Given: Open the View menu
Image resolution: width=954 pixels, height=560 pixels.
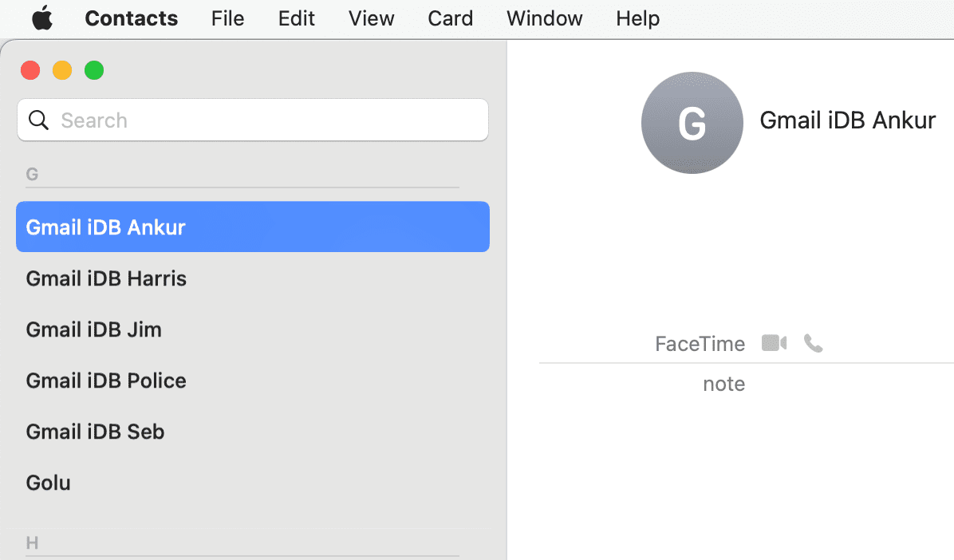Looking at the screenshot, I should 371,18.
